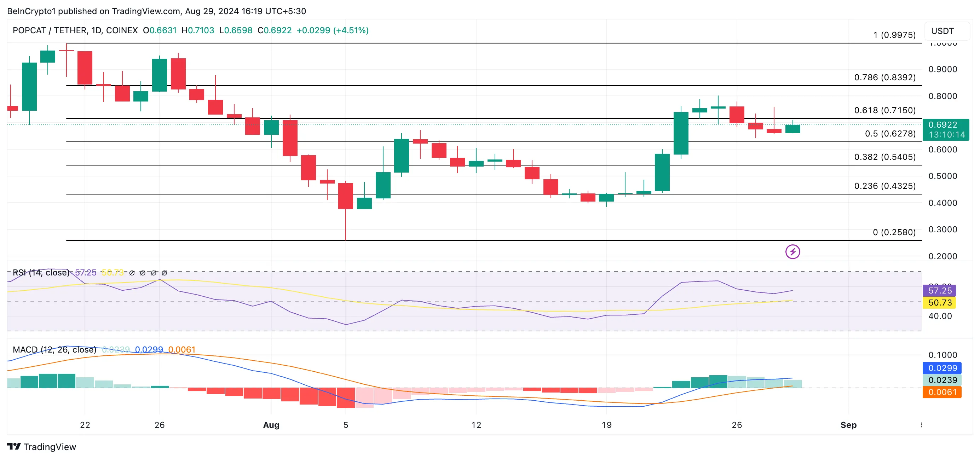This screenshot has width=980, height=459.
Task: Click the purple 57.25 RSI value tag
Action: coord(939,291)
